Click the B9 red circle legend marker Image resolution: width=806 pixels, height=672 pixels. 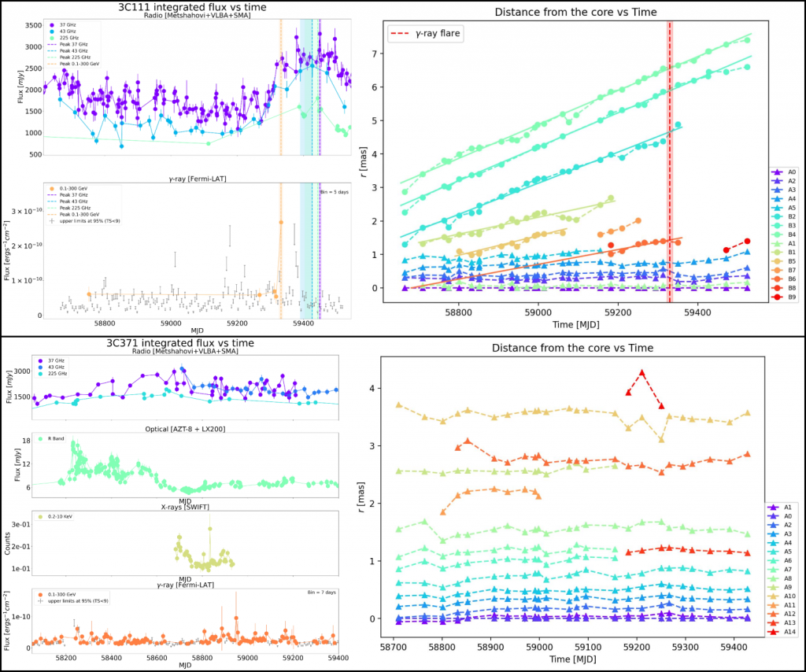[776, 297]
